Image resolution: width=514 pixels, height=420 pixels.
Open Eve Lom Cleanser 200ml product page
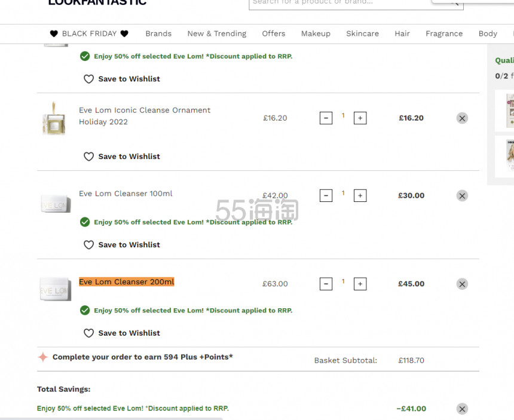[127, 282]
